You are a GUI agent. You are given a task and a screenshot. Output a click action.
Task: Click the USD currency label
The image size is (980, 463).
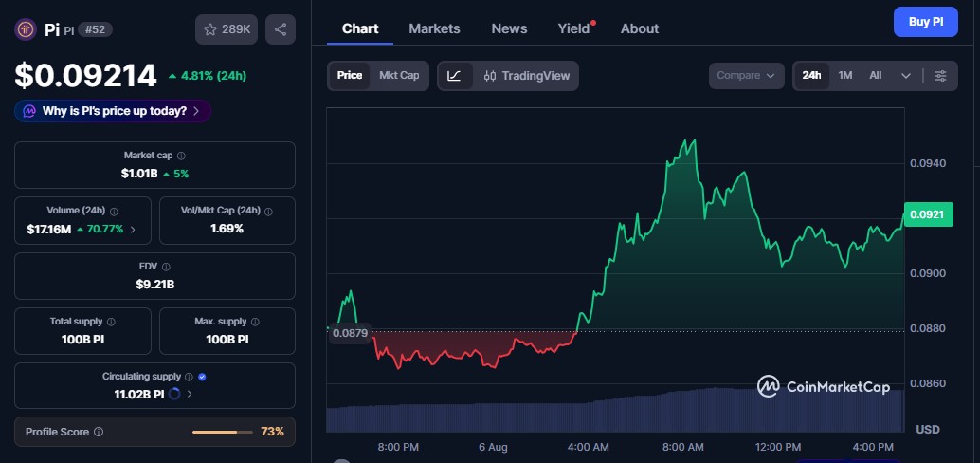click(928, 429)
